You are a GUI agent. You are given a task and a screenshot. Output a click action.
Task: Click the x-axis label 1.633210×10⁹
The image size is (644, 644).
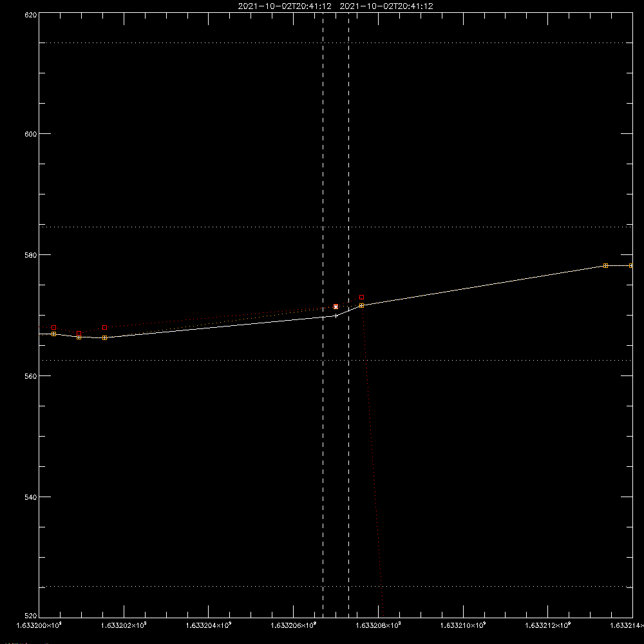click(x=463, y=625)
